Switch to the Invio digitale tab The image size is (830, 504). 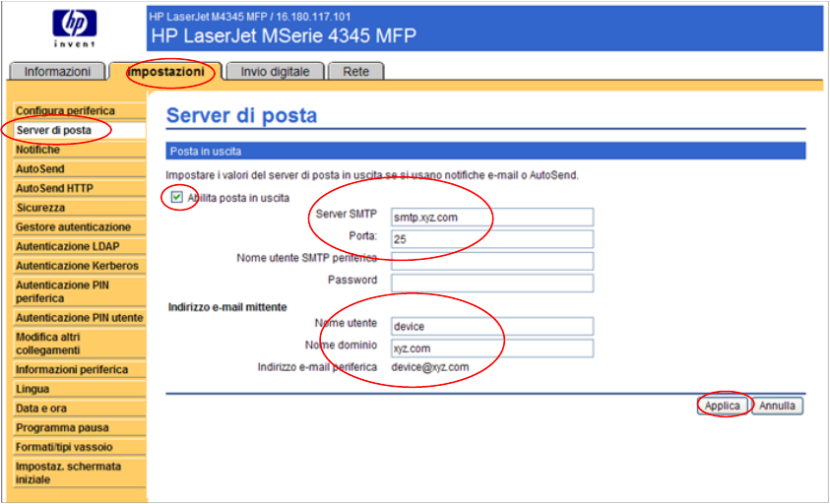(x=275, y=72)
